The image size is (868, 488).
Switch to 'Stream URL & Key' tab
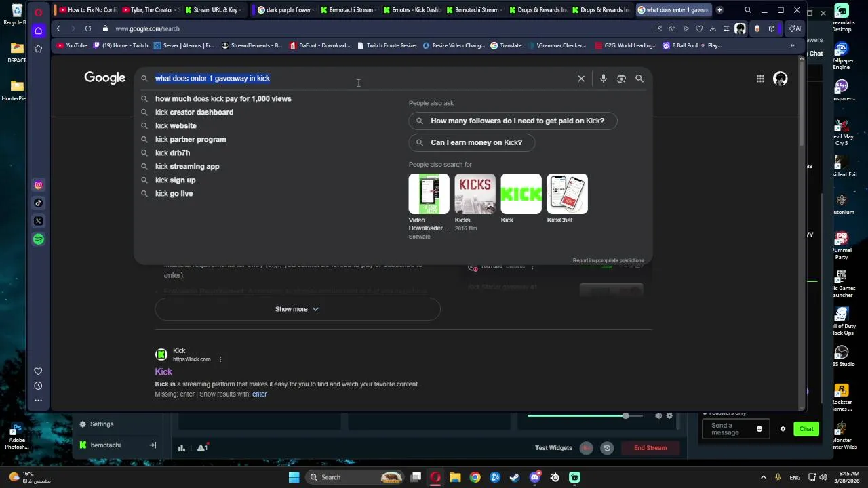213,10
